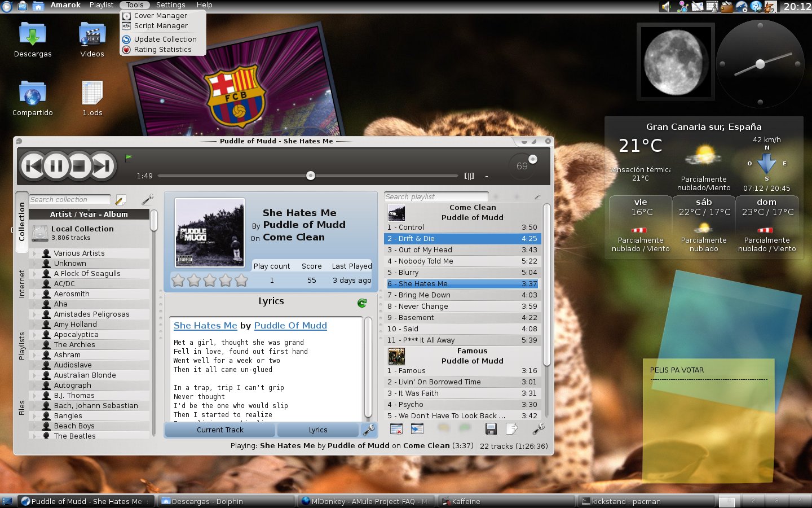
Task: Click the track position slider handle
Action: [311, 176]
